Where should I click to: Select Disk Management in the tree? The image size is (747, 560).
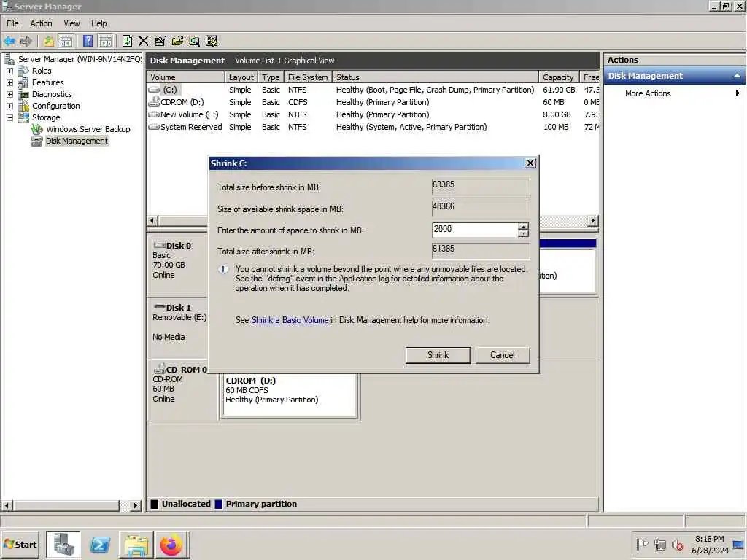tap(77, 141)
